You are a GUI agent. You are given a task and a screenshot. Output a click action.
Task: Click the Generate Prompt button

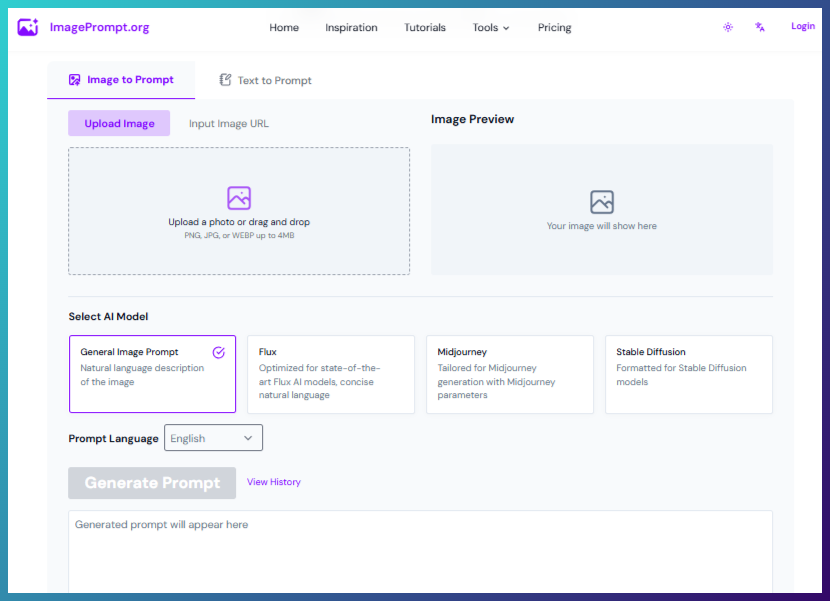(x=152, y=483)
